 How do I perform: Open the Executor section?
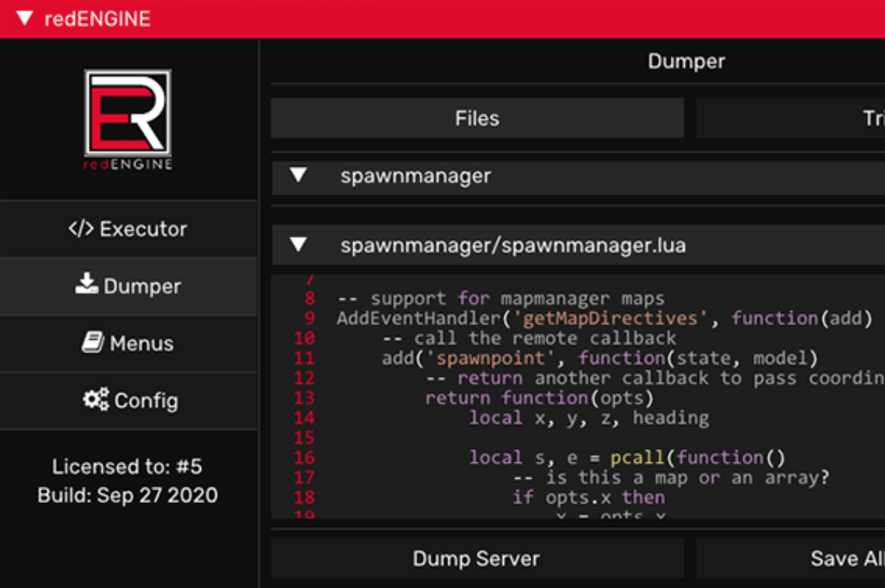129,229
